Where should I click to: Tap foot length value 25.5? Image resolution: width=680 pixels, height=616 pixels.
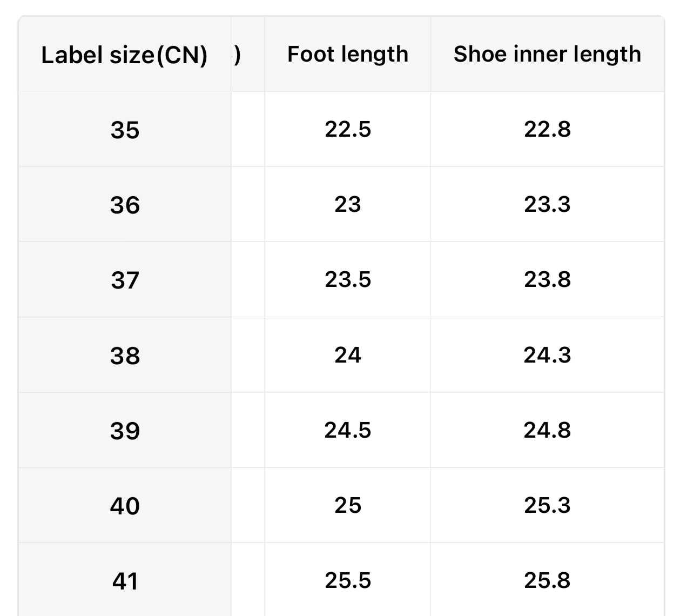pyautogui.click(x=347, y=580)
